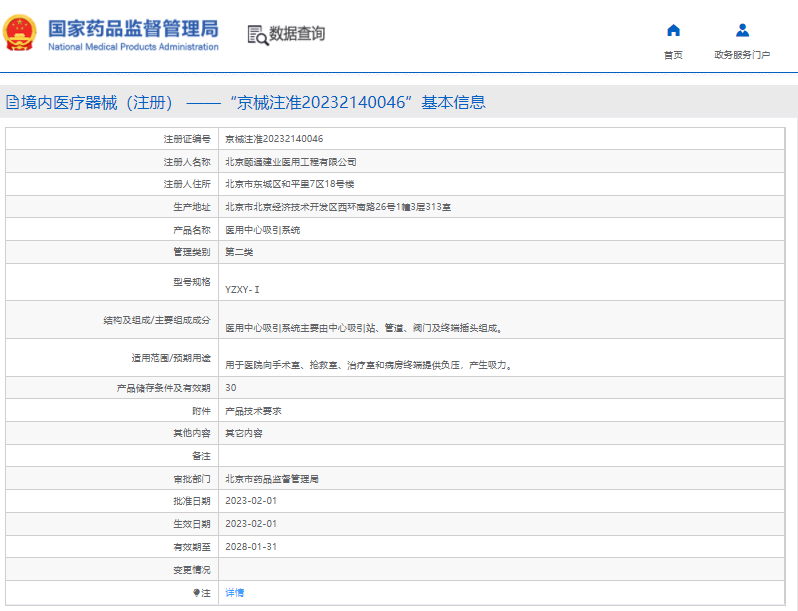
Task: Click the 数据查询 heading text
Action: [x=297, y=34]
